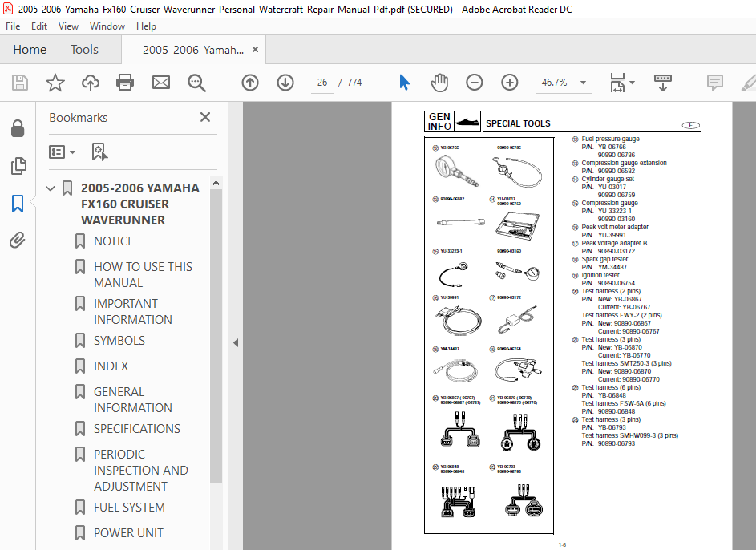Select the top 2005-2006 YAMAHA FX160 CRUISER WAVERUNNER bookmark
This screenshot has height=550, width=756.
pos(139,204)
